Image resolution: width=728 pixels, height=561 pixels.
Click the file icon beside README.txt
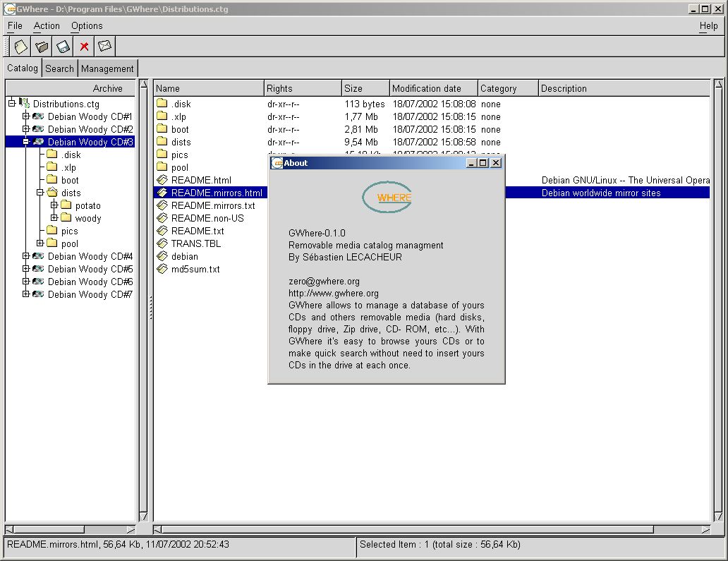coord(162,230)
